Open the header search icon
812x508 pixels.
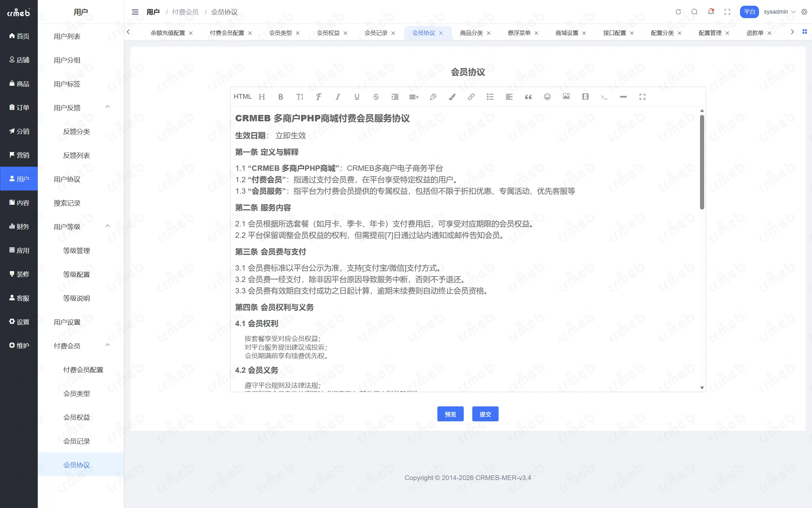[694, 12]
